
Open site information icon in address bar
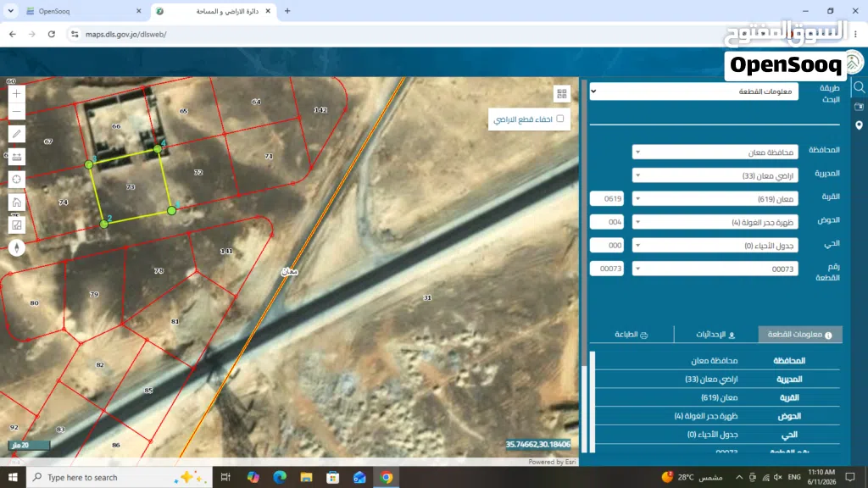(x=75, y=34)
